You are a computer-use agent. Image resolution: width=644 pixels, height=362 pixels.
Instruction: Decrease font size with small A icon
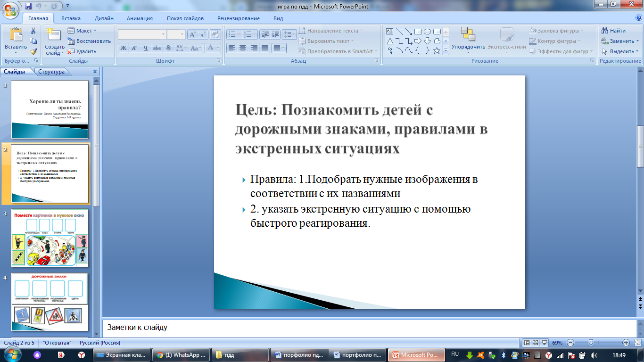(203, 34)
